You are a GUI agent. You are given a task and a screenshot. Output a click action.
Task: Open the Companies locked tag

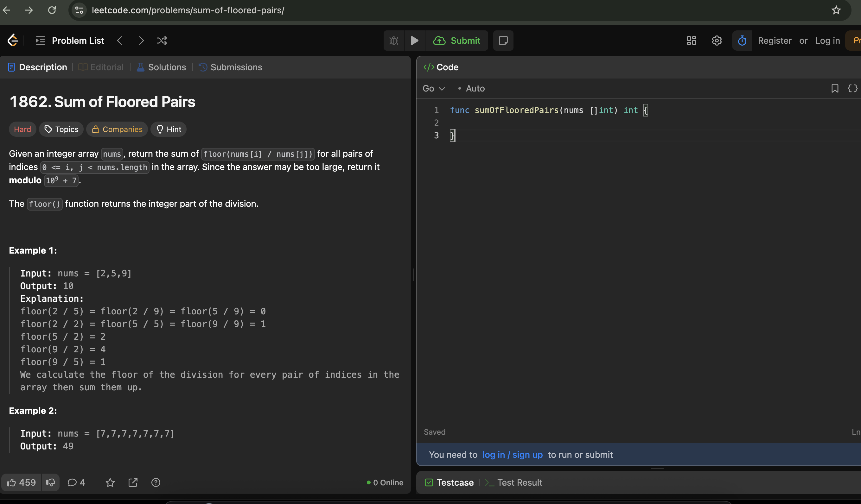[117, 129]
